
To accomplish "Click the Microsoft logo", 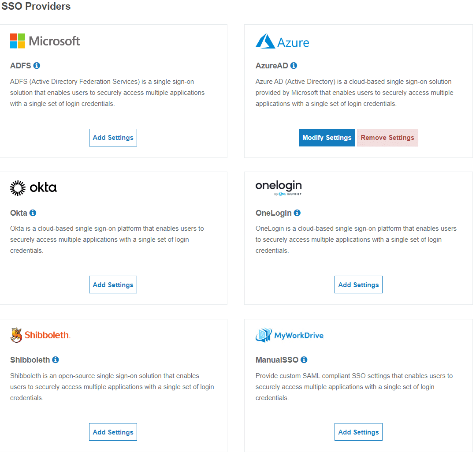I will (45, 41).
